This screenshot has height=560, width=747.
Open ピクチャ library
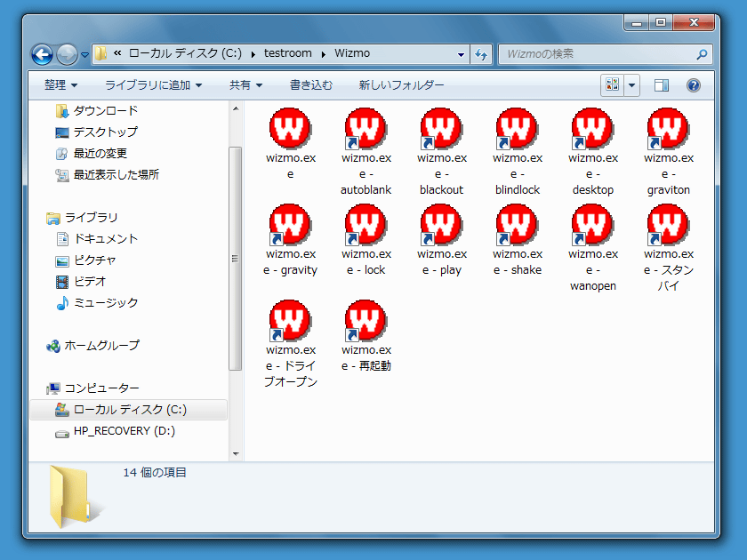click(86, 260)
